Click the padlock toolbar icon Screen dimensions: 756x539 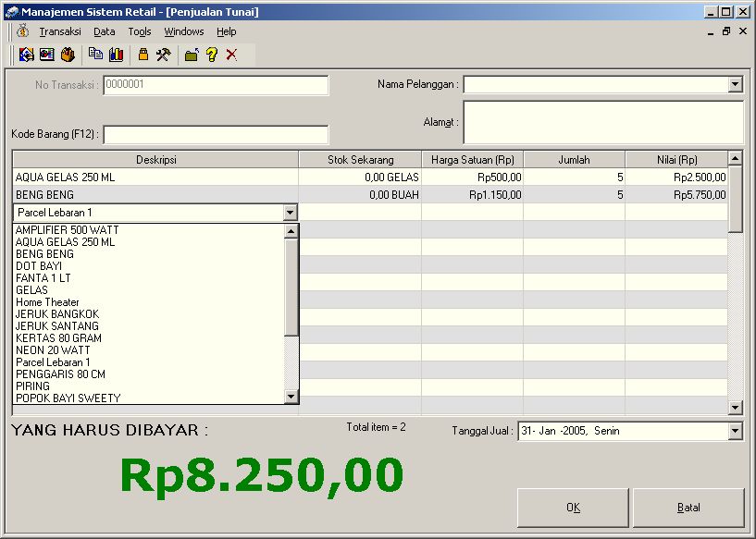tap(143, 55)
